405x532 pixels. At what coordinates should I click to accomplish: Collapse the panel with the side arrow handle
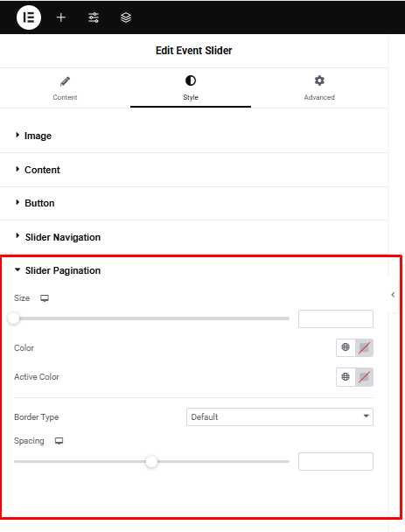[x=393, y=295]
